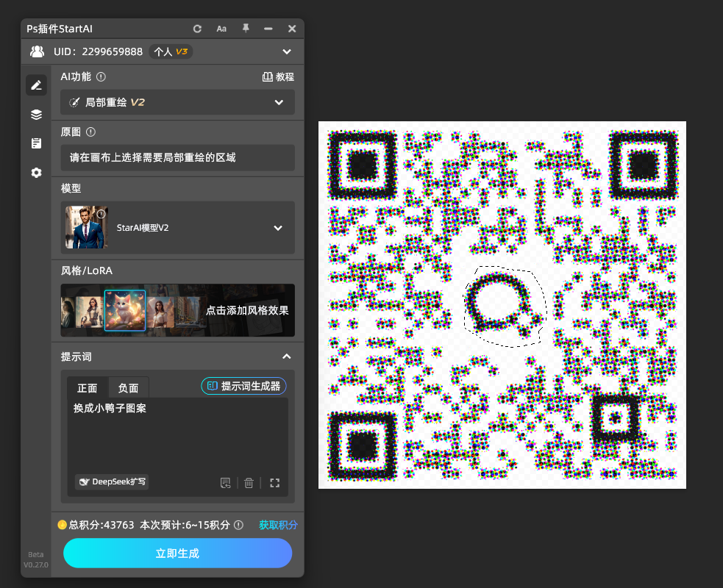The height and width of the screenshot is (588, 723).
Task: Click the gold coin points icon
Action: 63,525
